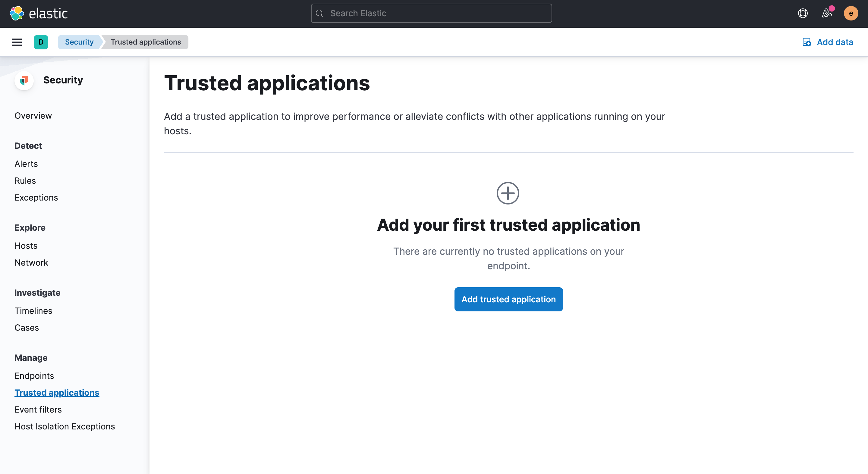
Task: Go to Alerts in sidebar
Action: pyautogui.click(x=26, y=164)
